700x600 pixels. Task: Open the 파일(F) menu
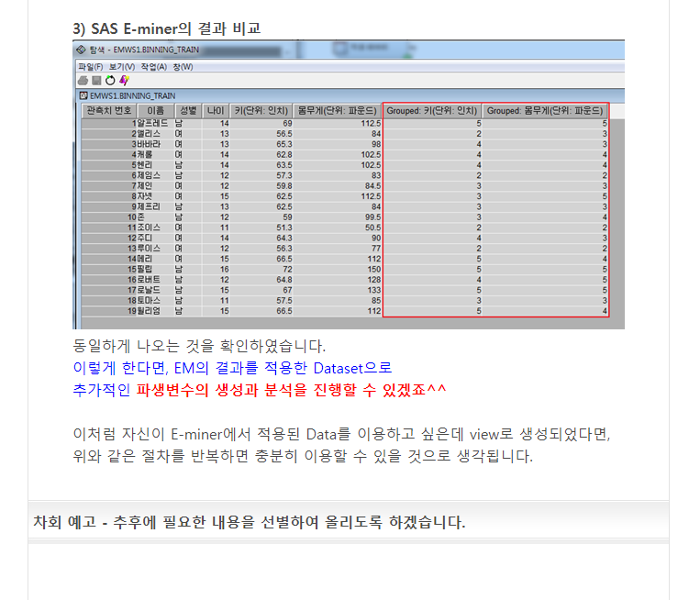pyautogui.click(x=91, y=67)
